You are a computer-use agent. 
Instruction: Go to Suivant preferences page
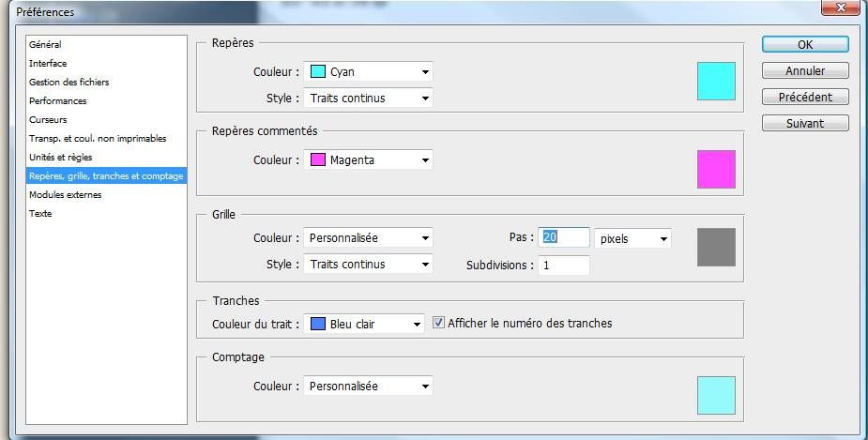coord(805,123)
